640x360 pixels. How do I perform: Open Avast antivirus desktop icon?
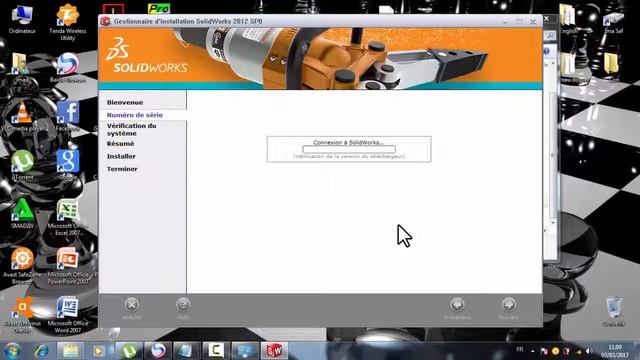pos(22,314)
